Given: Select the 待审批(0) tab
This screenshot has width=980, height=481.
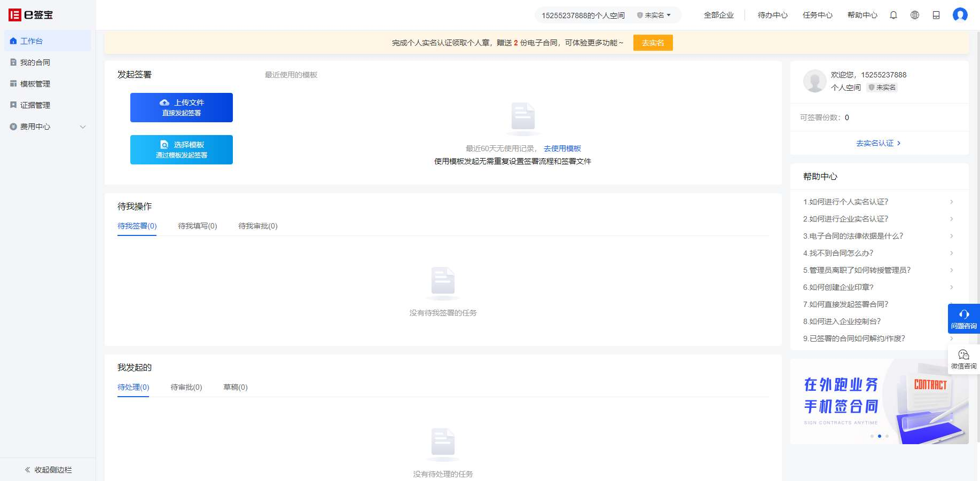Looking at the screenshot, I should [x=186, y=387].
